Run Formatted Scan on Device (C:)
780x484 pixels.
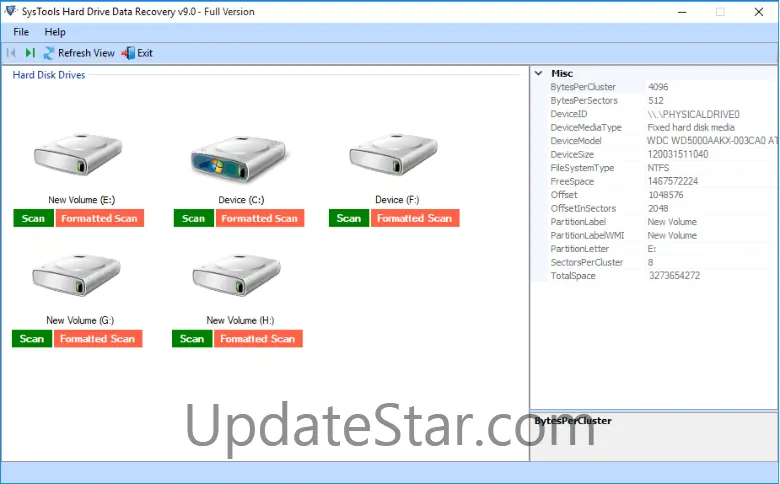(x=260, y=218)
